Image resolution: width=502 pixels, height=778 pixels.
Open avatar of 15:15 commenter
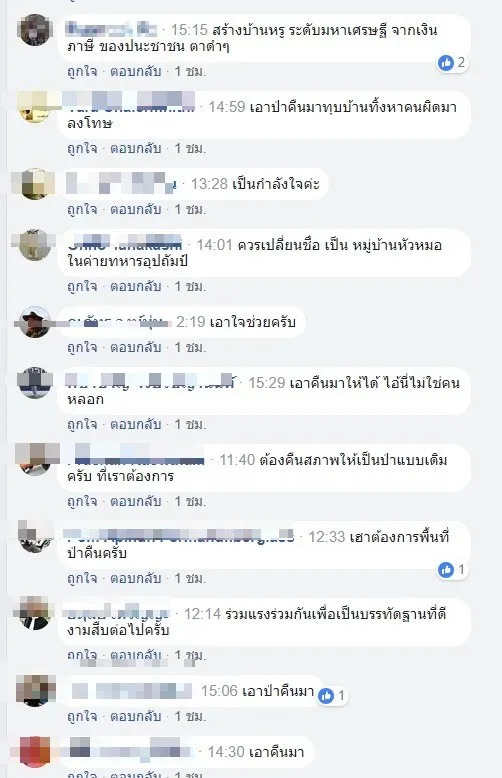tap(35, 30)
